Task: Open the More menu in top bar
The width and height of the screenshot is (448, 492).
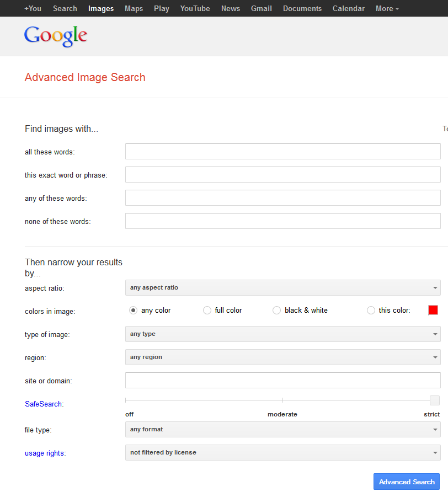Action: point(387,8)
